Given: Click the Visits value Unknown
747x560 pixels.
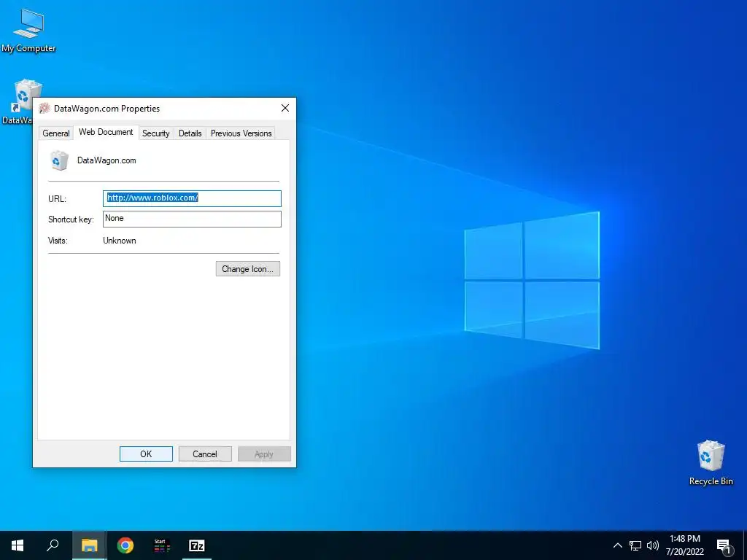Looking at the screenshot, I should point(120,241).
